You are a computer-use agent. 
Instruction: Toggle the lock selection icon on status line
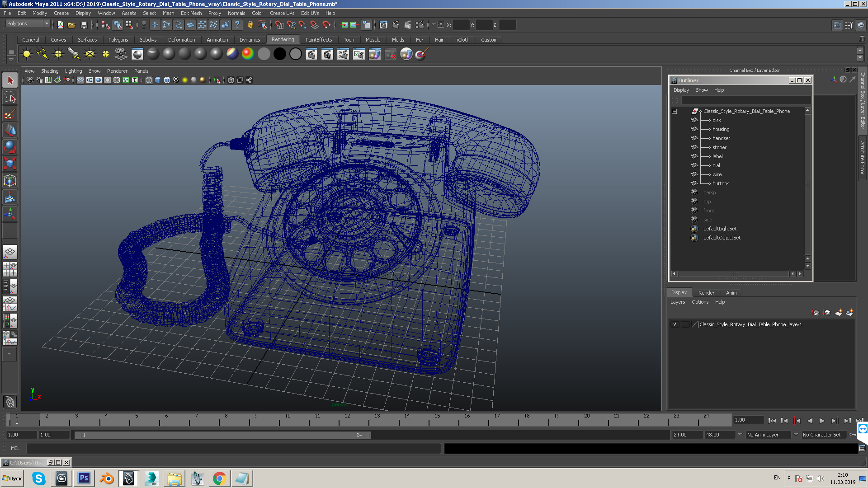pyautogui.click(x=250, y=25)
